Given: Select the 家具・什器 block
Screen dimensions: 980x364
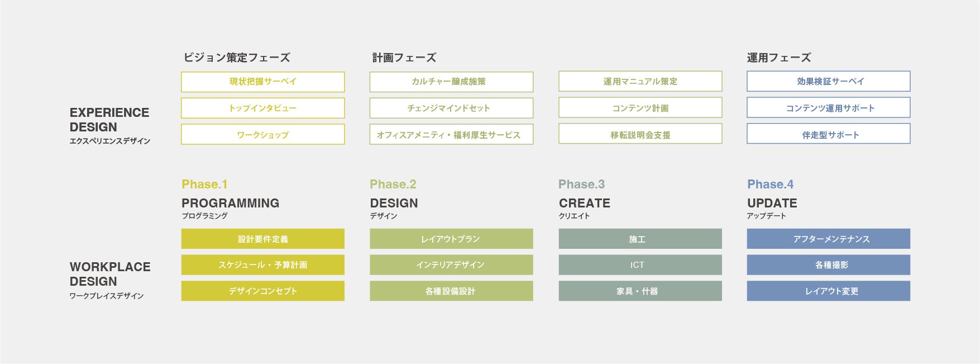Looking at the screenshot, I should click(x=640, y=291).
